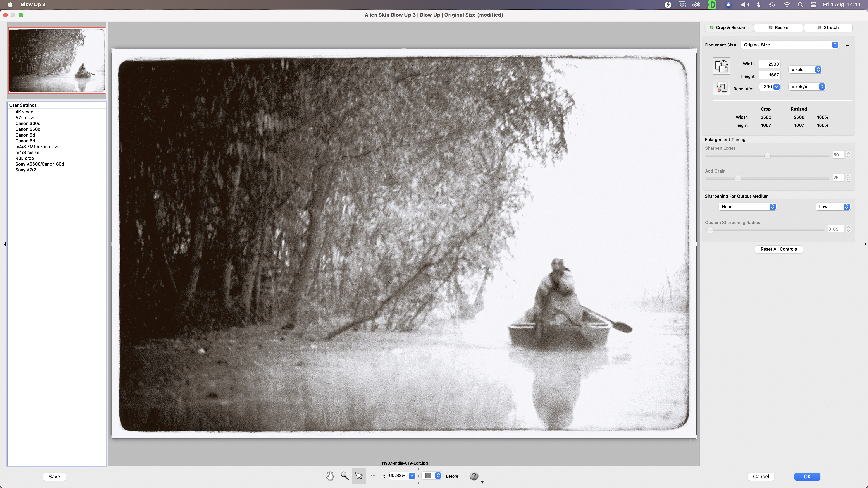868x488 pixels.
Task: Open the pixels units dropdown
Action: click(805, 70)
